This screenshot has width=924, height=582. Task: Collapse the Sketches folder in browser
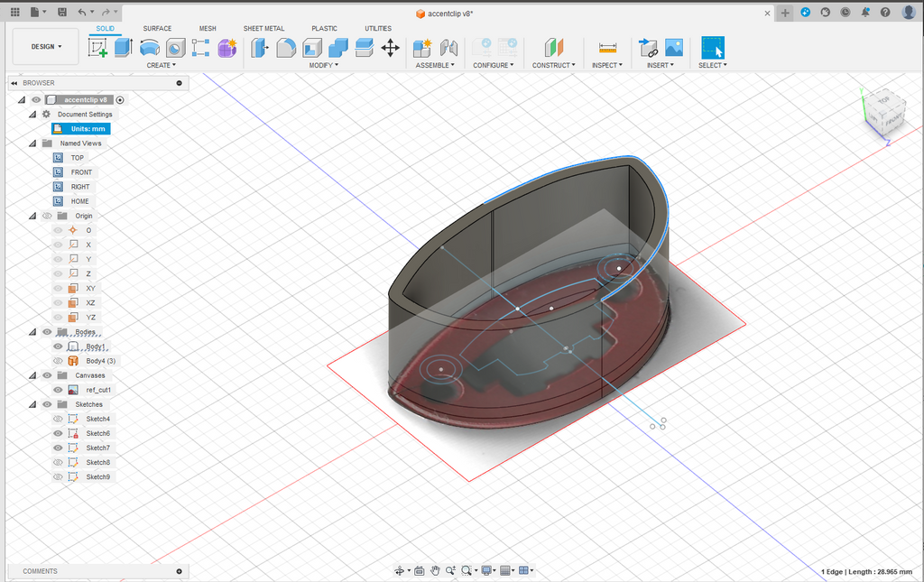(32, 404)
